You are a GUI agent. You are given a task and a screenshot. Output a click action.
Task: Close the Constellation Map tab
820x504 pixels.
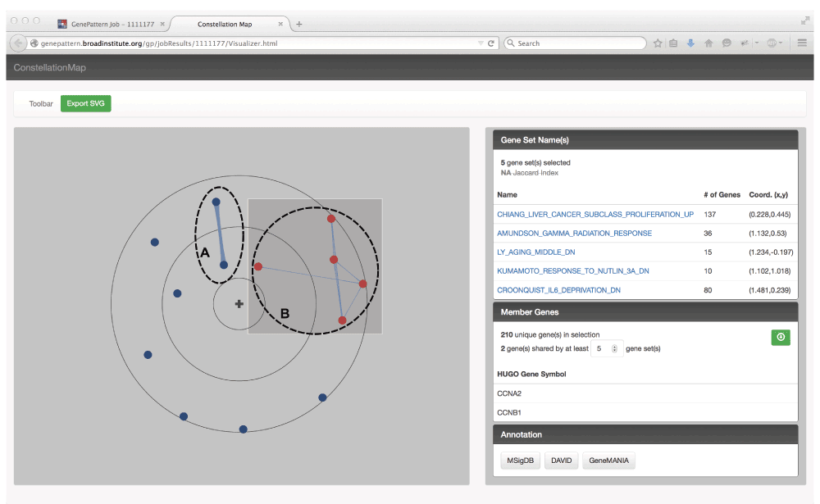click(280, 25)
